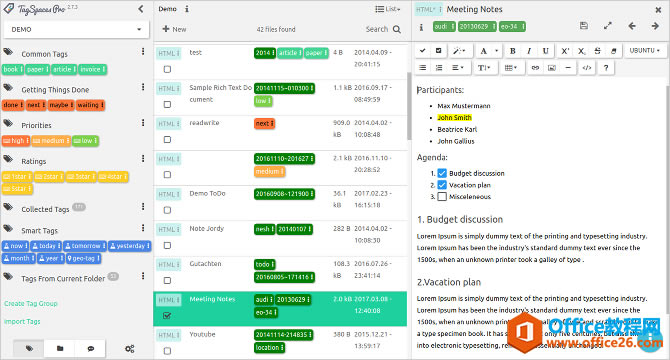The image size is (670, 360).
Task: Uncheck the Meeting Notes file checkbox
Action: [x=168, y=316]
